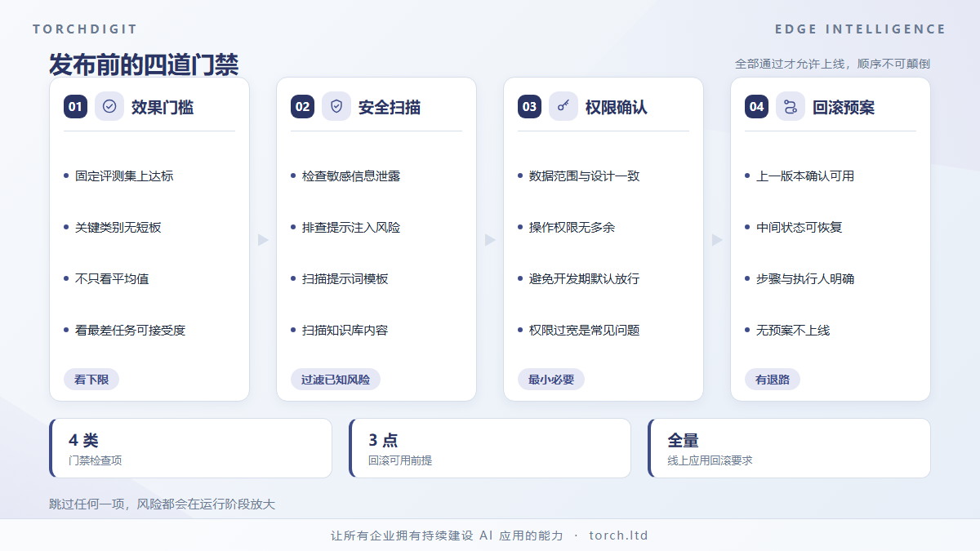Click bullet 扫描知识库内容
The image size is (980, 551).
345,330
